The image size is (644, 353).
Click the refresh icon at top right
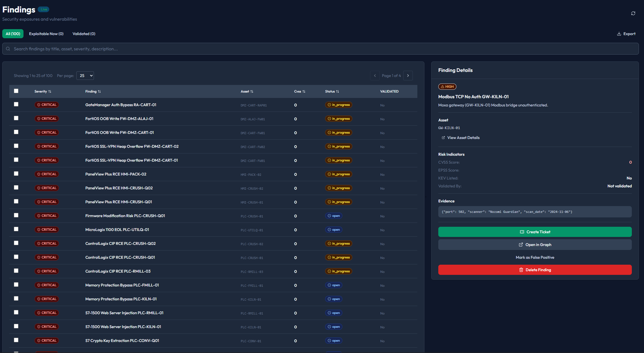click(633, 13)
